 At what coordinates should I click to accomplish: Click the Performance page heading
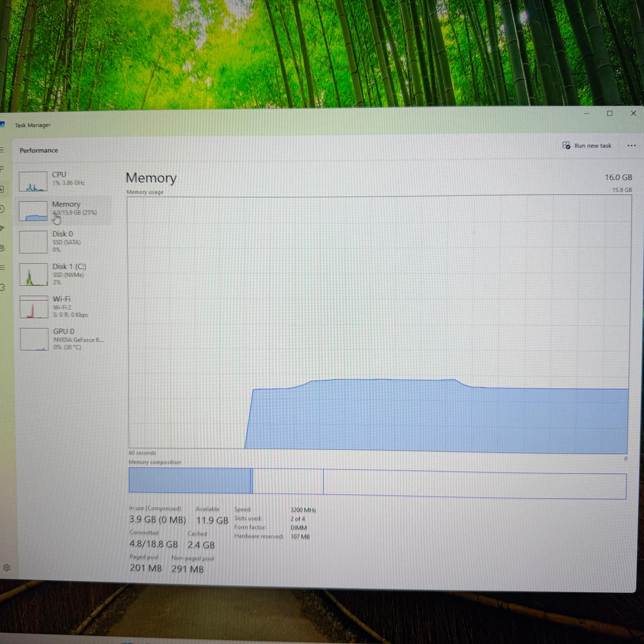tap(39, 150)
